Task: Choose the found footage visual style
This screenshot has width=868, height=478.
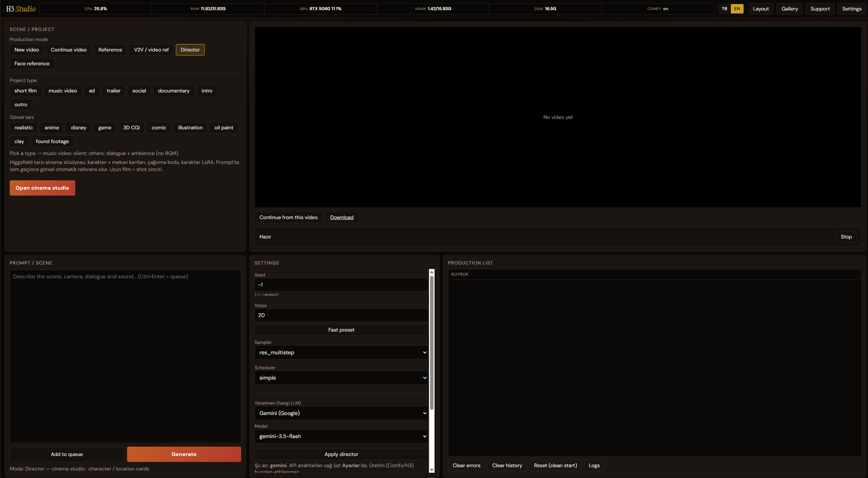Action: (x=53, y=142)
